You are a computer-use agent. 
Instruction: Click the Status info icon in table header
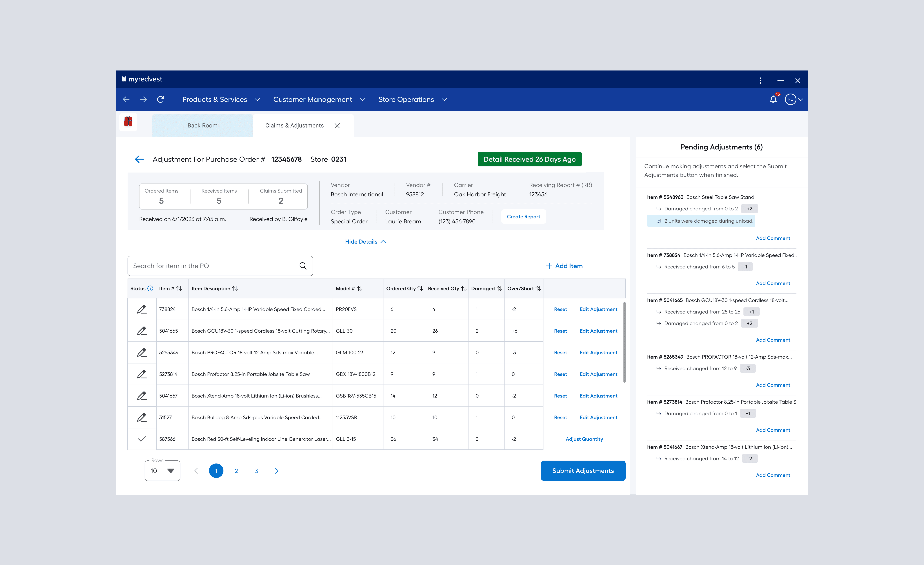(x=150, y=288)
